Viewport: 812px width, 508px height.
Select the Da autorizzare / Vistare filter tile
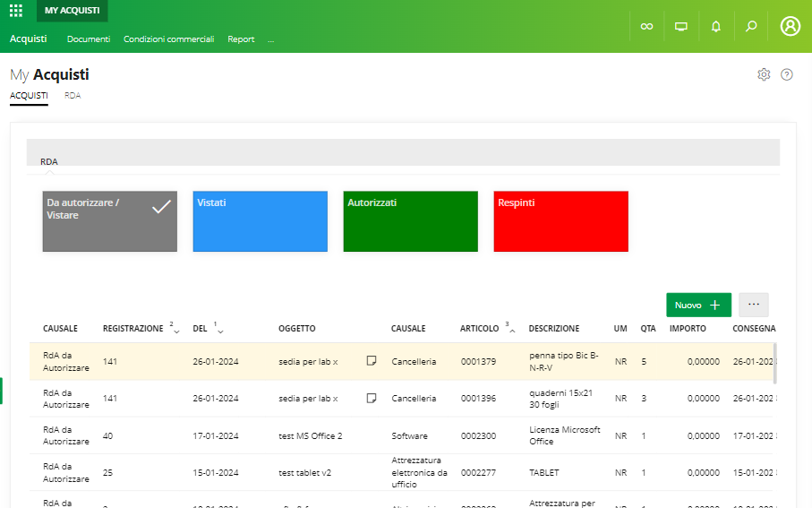tap(109, 221)
